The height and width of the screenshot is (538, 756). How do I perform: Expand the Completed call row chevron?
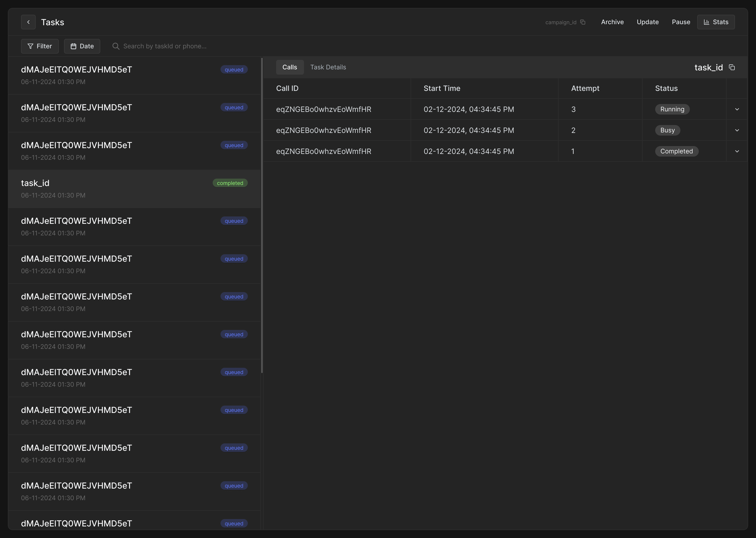tap(737, 151)
